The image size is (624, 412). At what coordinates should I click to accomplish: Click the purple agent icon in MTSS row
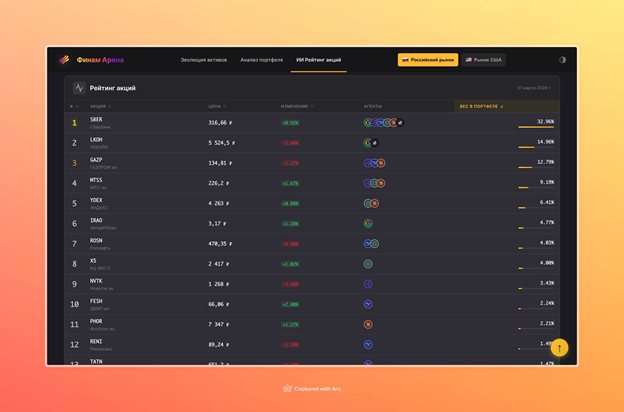click(x=368, y=183)
